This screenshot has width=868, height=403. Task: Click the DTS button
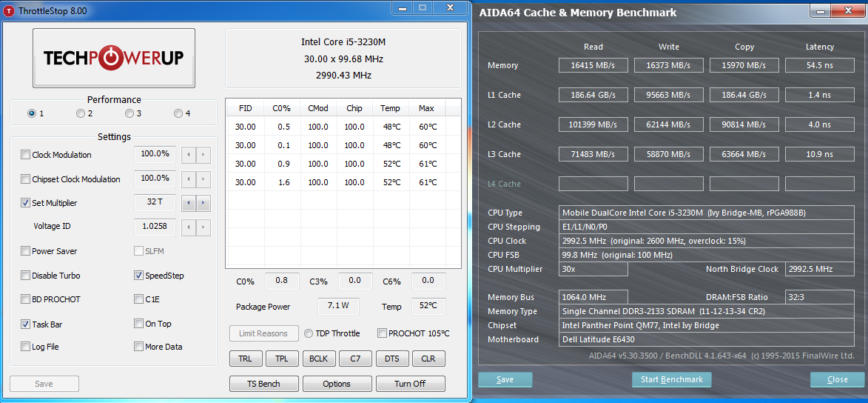(x=392, y=359)
